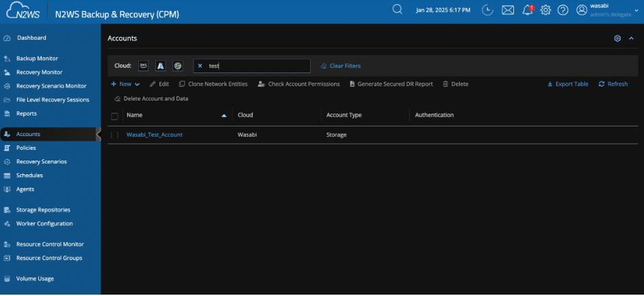Open Recovery Scenario Monitor
This screenshot has height=296, width=644.
pyautogui.click(x=51, y=86)
